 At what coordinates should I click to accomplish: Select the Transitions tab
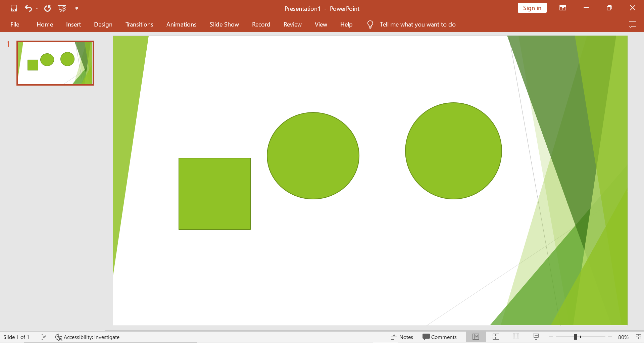pyautogui.click(x=139, y=24)
